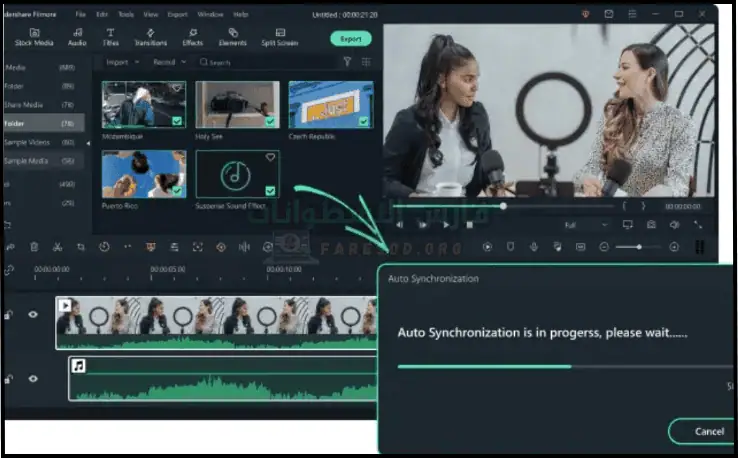Open the Tools menu
738x458 pixels.
(125, 15)
